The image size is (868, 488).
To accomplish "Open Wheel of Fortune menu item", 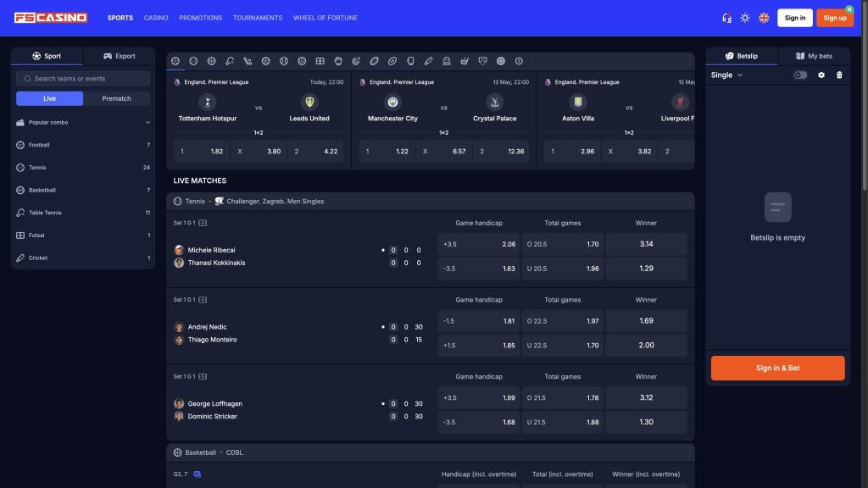I will (x=325, y=18).
